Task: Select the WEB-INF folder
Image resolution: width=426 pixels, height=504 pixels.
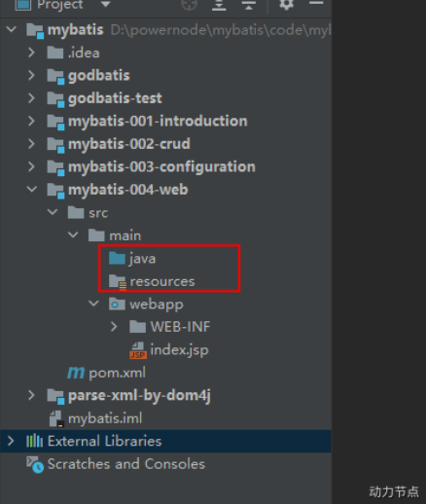Action: pos(180,327)
